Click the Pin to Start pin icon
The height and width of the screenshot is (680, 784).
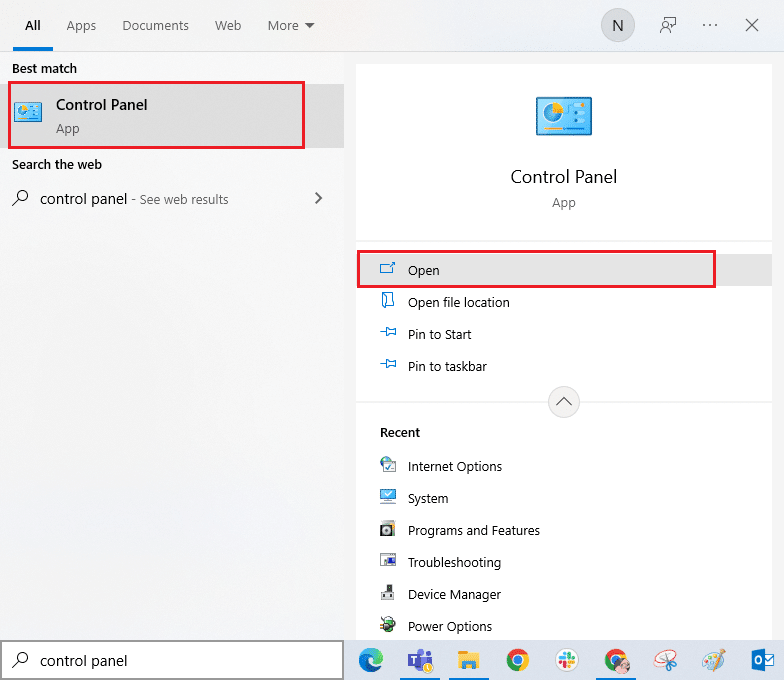388,332
